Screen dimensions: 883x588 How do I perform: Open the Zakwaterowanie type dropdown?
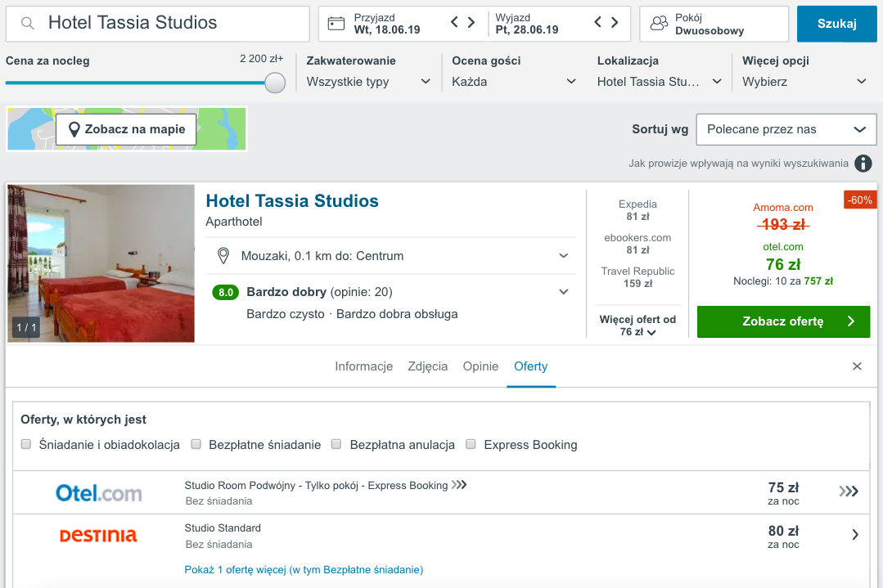(x=368, y=82)
